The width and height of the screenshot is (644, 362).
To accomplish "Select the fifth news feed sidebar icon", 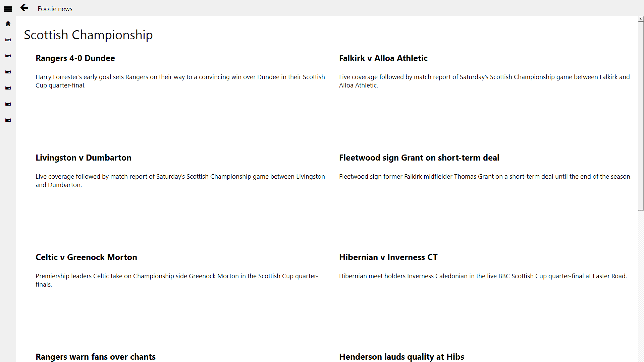I will coord(8,104).
